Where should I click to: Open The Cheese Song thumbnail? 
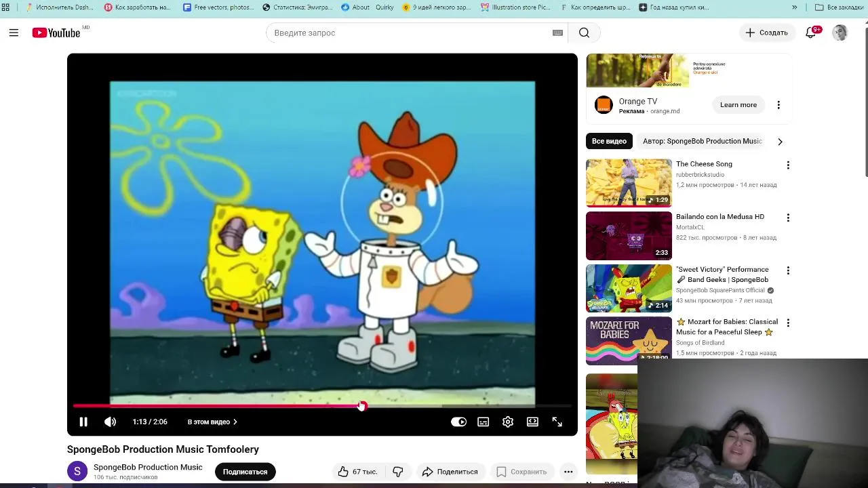[x=629, y=183]
